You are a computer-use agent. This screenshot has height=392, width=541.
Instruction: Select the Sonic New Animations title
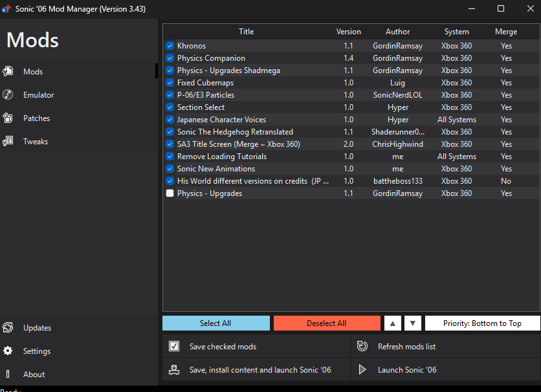(x=216, y=169)
